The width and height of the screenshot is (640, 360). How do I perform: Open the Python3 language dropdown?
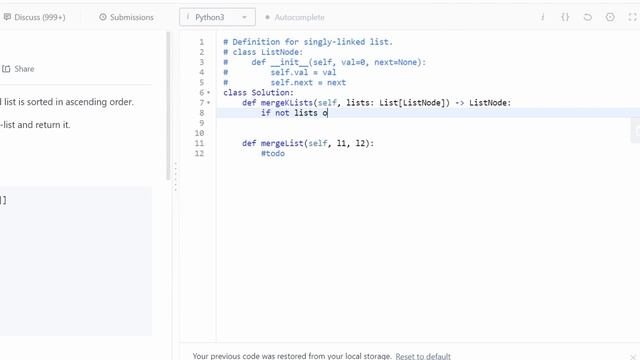[x=217, y=17]
